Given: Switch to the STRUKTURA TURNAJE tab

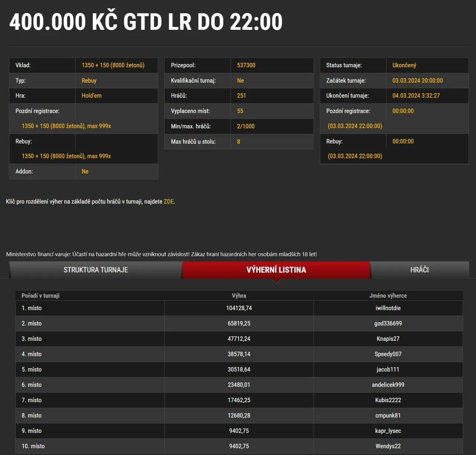Looking at the screenshot, I should 96,270.
